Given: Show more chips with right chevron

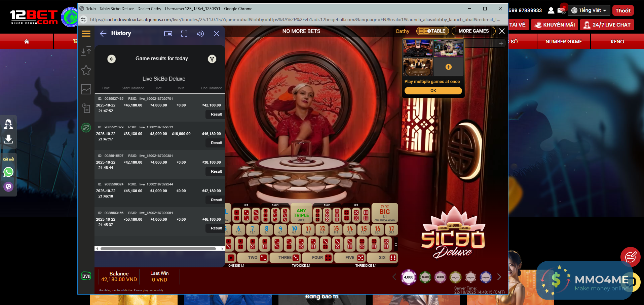Looking at the screenshot, I should 499,277.
